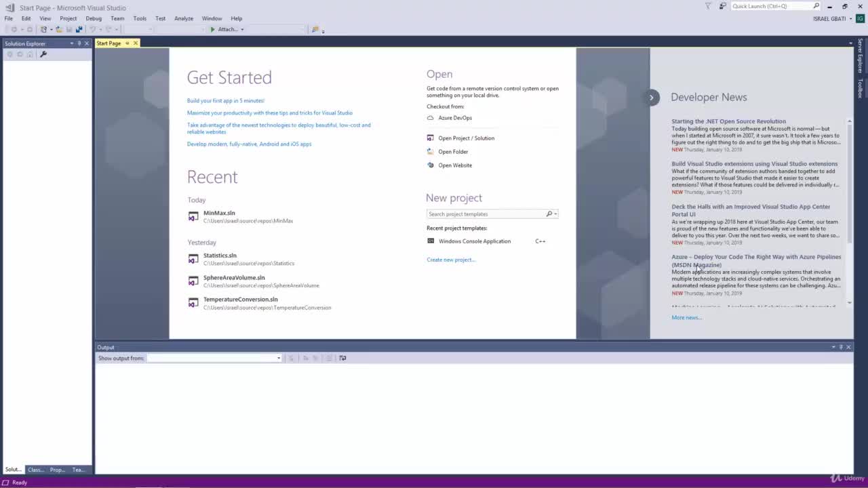Click the IG account avatar badge

click(x=860, y=18)
